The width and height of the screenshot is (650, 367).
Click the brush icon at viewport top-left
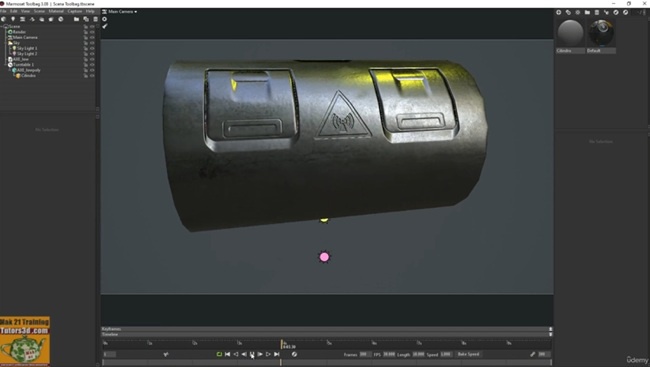[x=105, y=26]
